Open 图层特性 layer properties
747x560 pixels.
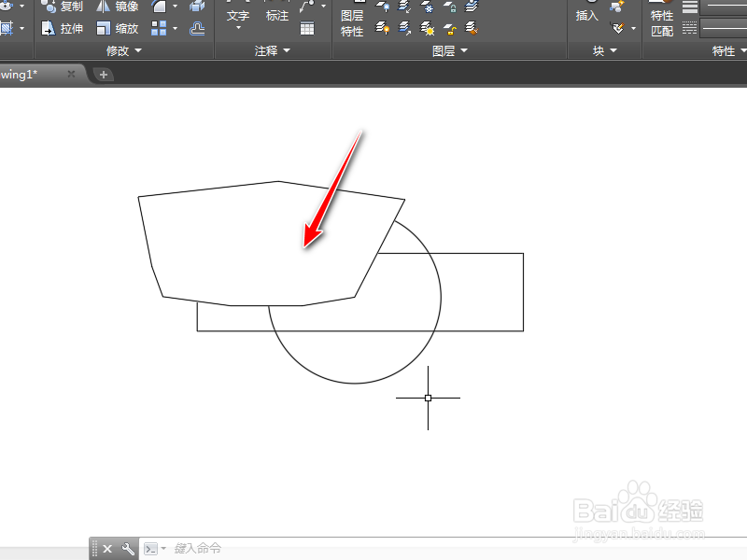(x=352, y=19)
